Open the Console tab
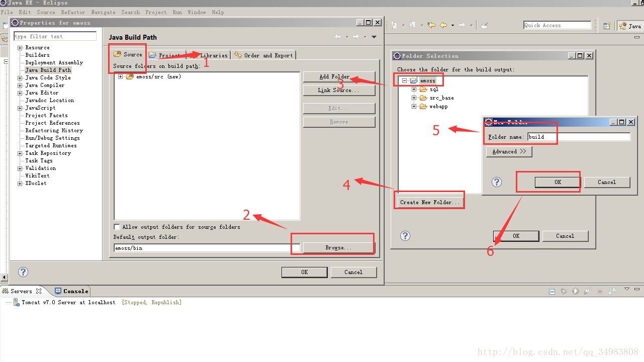The height and width of the screenshot is (362, 644). [71, 291]
